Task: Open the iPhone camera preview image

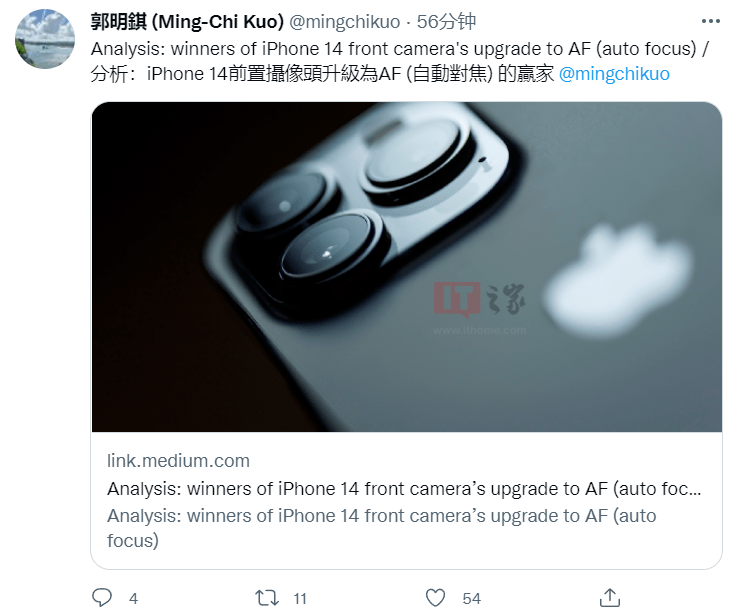Action: tap(407, 267)
